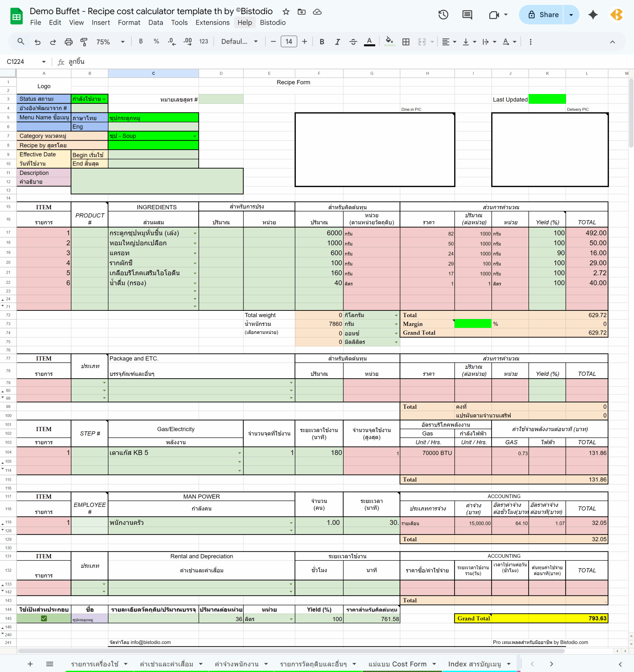
Task: Click the add new sheet plus button
Action: click(x=30, y=664)
